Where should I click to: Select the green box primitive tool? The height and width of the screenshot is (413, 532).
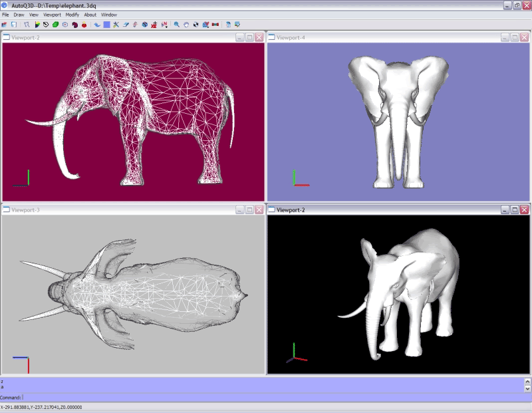[55, 25]
